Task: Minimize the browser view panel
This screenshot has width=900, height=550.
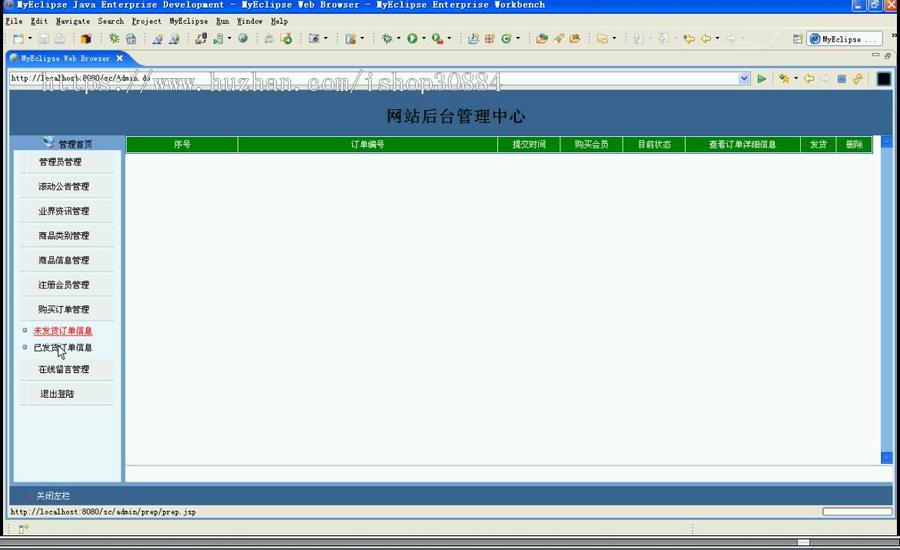Action: tap(875, 55)
